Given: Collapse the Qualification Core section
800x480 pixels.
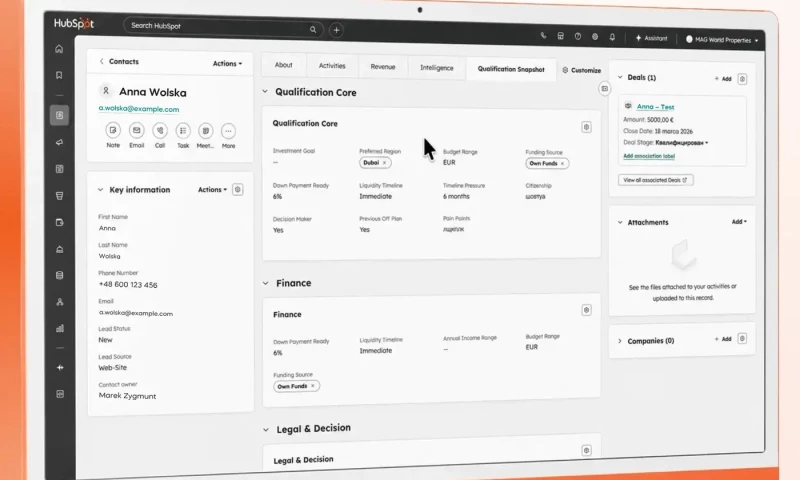Looking at the screenshot, I should (265, 92).
